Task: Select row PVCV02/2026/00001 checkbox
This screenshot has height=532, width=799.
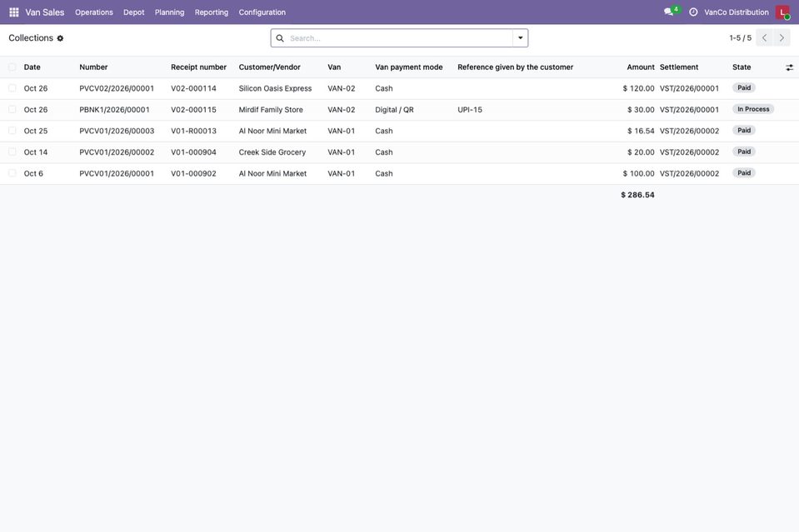Action: [x=12, y=88]
